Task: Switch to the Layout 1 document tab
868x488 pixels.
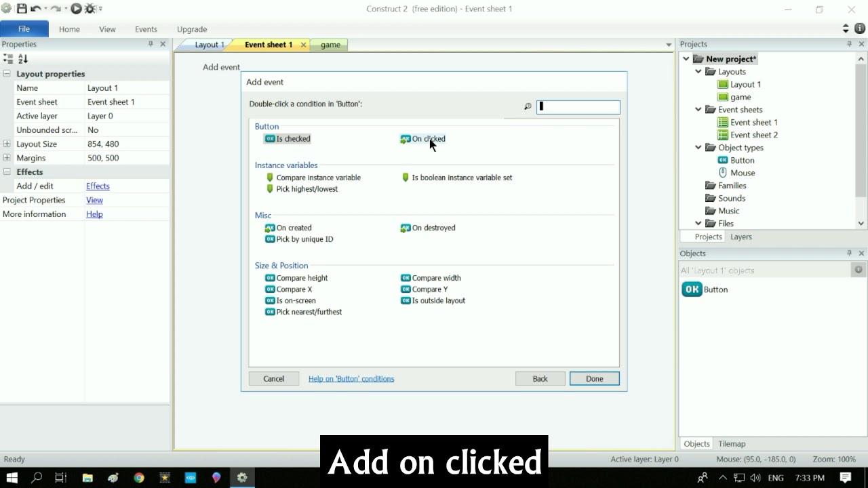Action: (209, 45)
